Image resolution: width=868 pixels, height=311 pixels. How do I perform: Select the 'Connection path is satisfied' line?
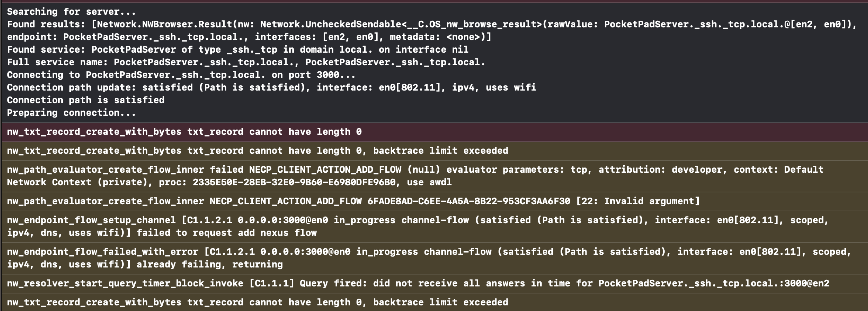click(86, 100)
